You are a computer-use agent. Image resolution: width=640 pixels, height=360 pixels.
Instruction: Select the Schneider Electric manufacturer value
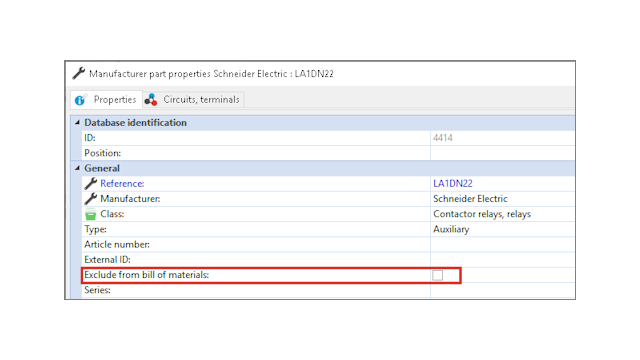click(470, 199)
